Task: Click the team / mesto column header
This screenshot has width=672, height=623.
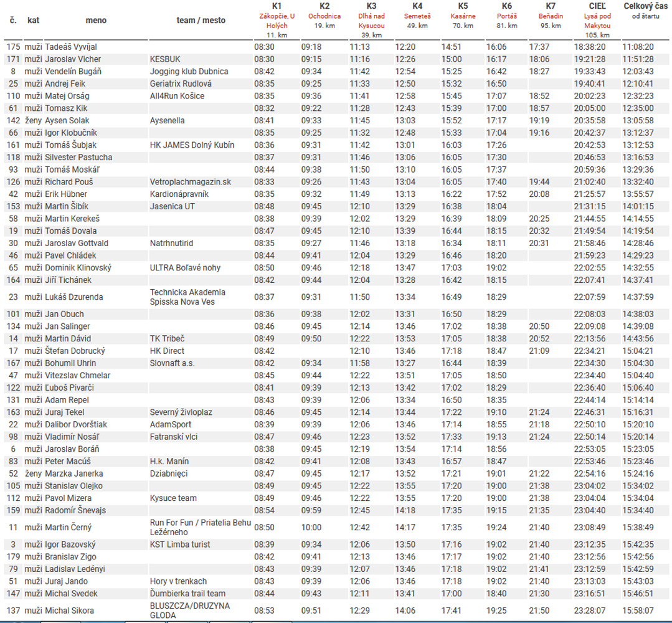Action: click(x=201, y=21)
